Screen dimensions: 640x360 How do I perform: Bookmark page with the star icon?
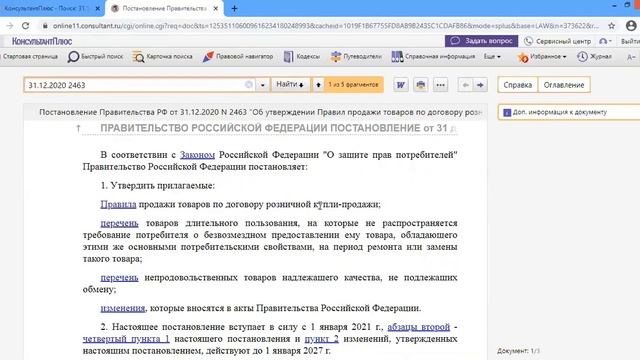pyautogui.click(x=611, y=26)
